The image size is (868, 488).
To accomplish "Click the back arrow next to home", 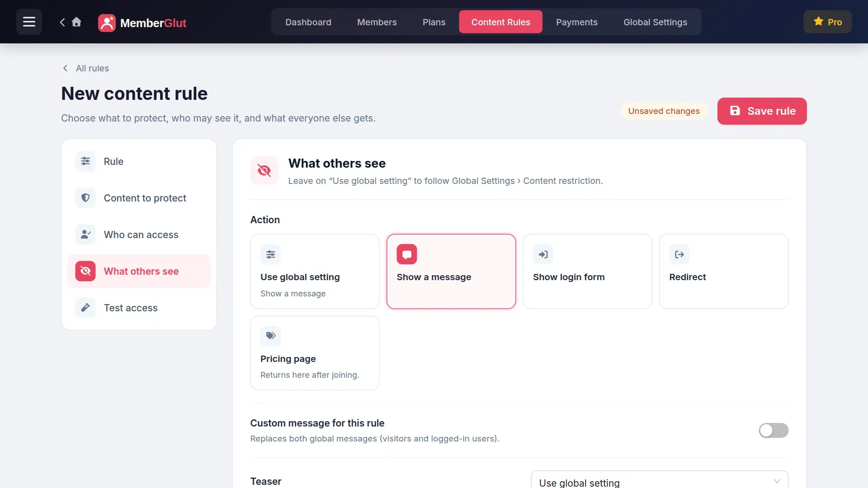I will [62, 22].
